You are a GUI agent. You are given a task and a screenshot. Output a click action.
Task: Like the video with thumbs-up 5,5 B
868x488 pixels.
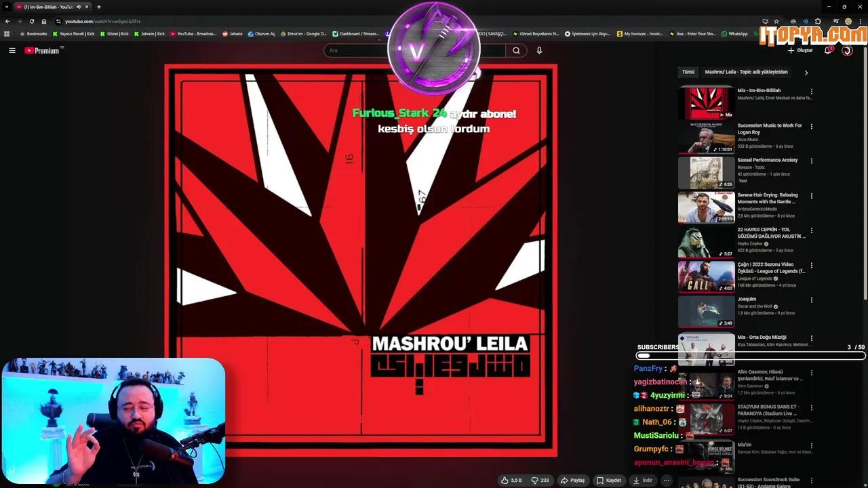(511, 481)
